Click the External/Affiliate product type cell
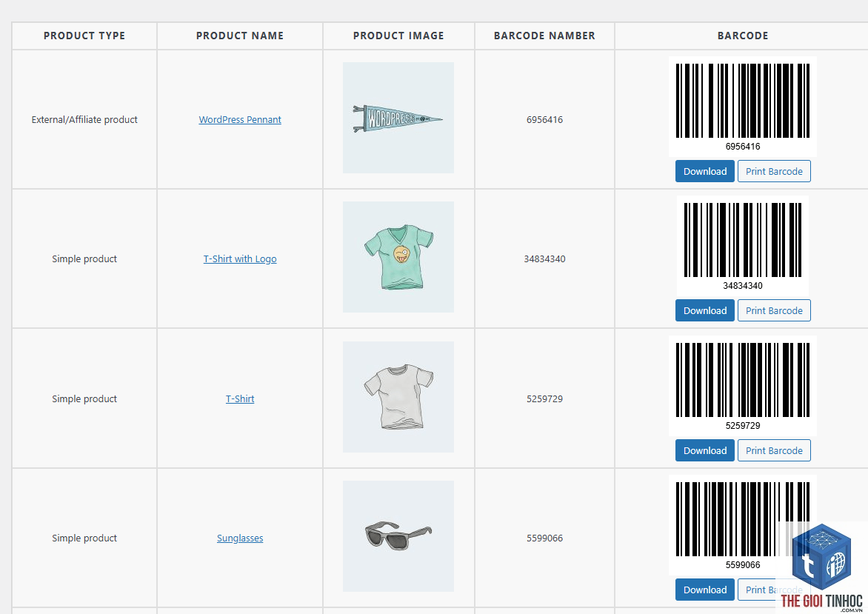The image size is (868, 614). (x=84, y=119)
